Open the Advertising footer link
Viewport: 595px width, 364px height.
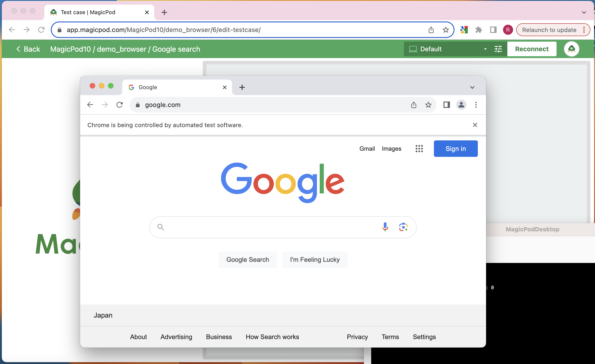pyautogui.click(x=176, y=337)
